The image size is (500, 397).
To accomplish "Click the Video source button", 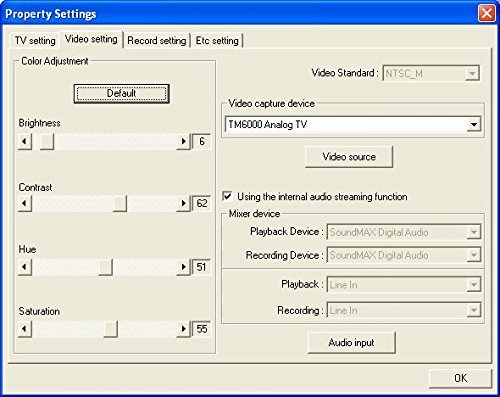I will (349, 157).
